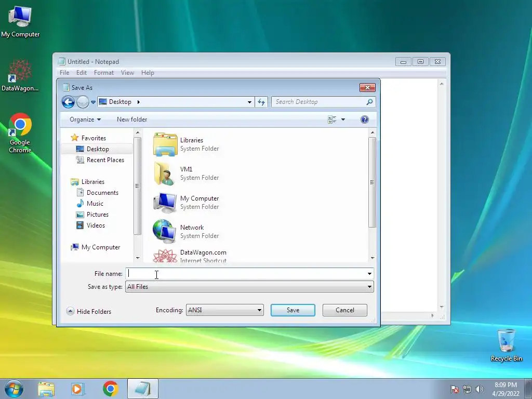Screen dimensions: 532x399
Task: Open the Encoding ANSI dropdown
Action: tap(224, 310)
